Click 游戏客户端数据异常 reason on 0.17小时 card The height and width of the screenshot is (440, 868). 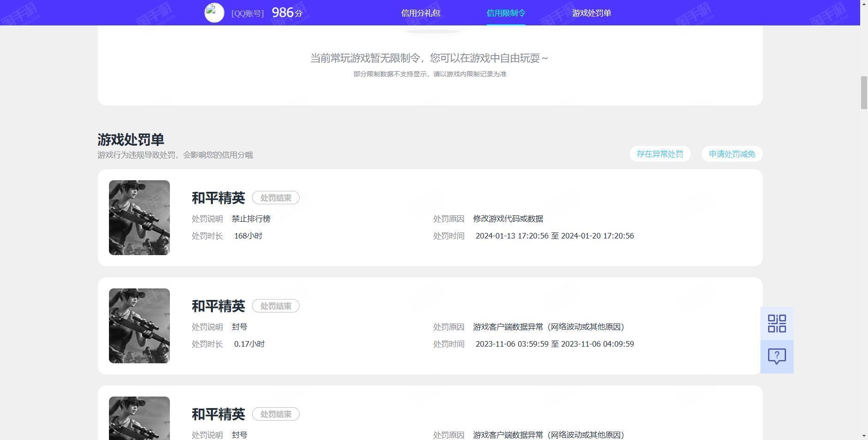[x=549, y=327]
